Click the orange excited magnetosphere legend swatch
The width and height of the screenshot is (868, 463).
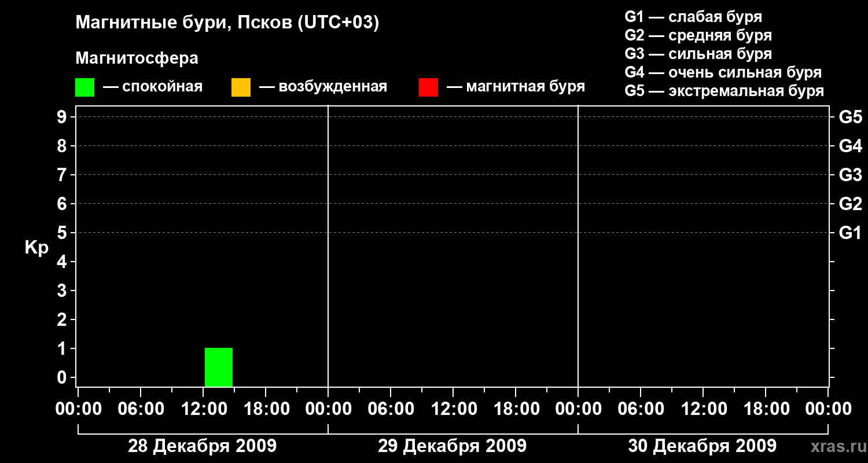241,87
